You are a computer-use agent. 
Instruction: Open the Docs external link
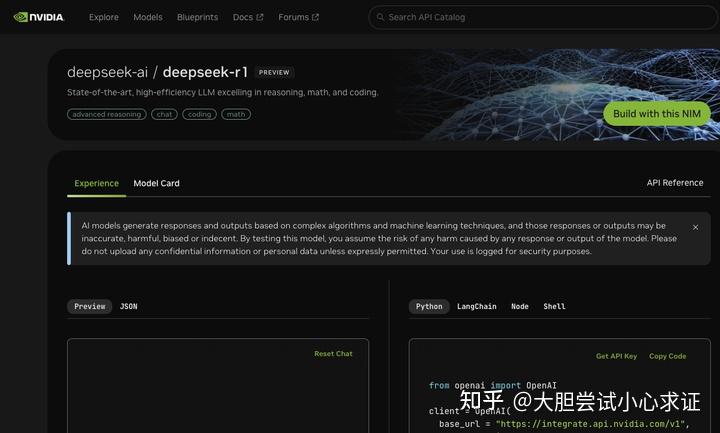coord(248,17)
